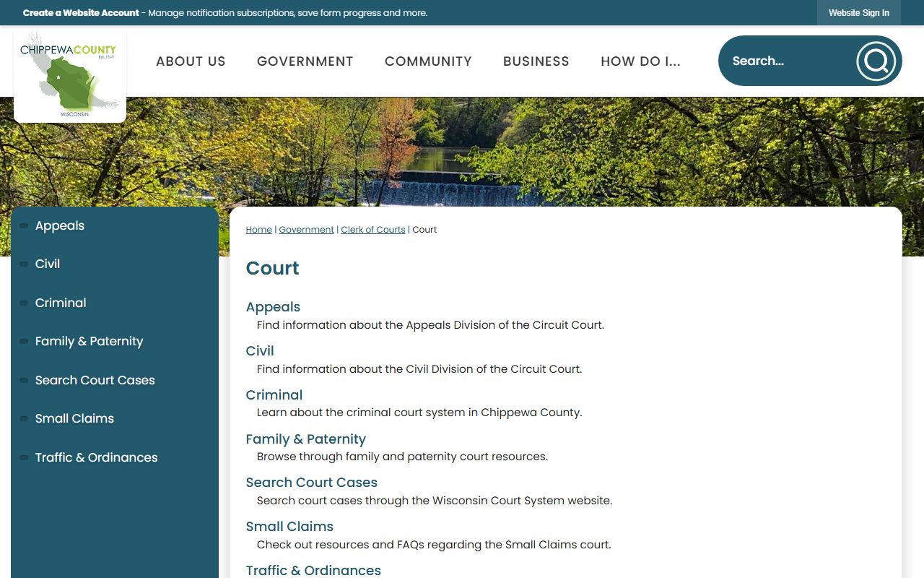Image resolution: width=924 pixels, height=578 pixels.
Task: Select Search Court Cases in sidebar
Action: (95, 380)
